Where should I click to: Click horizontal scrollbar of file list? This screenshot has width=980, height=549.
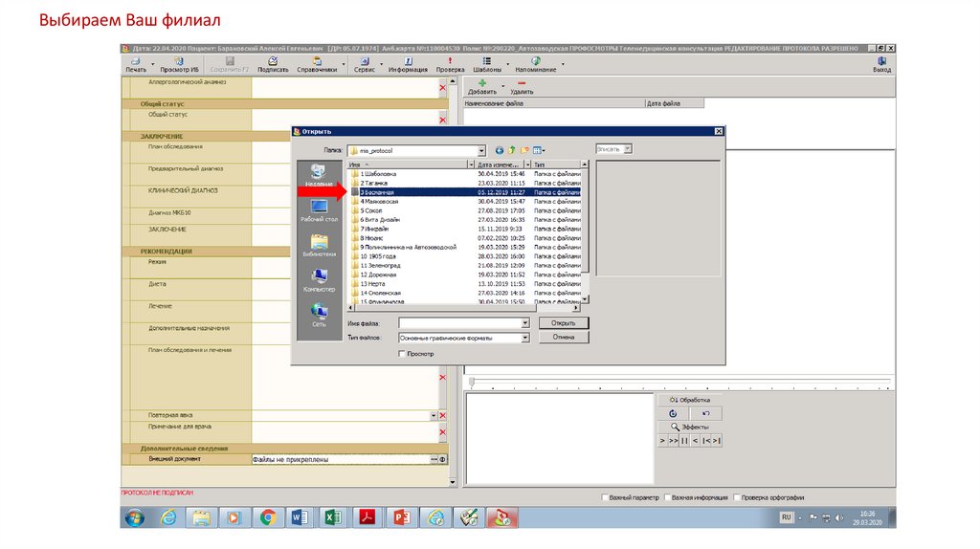pos(464,308)
